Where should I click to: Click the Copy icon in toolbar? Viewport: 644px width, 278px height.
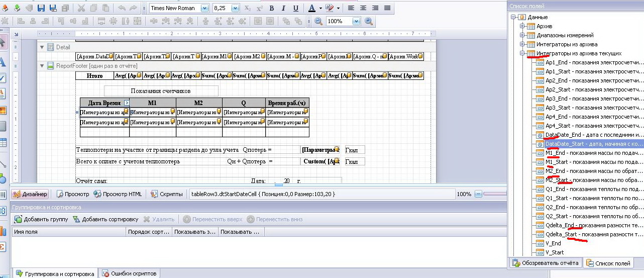tap(93, 8)
